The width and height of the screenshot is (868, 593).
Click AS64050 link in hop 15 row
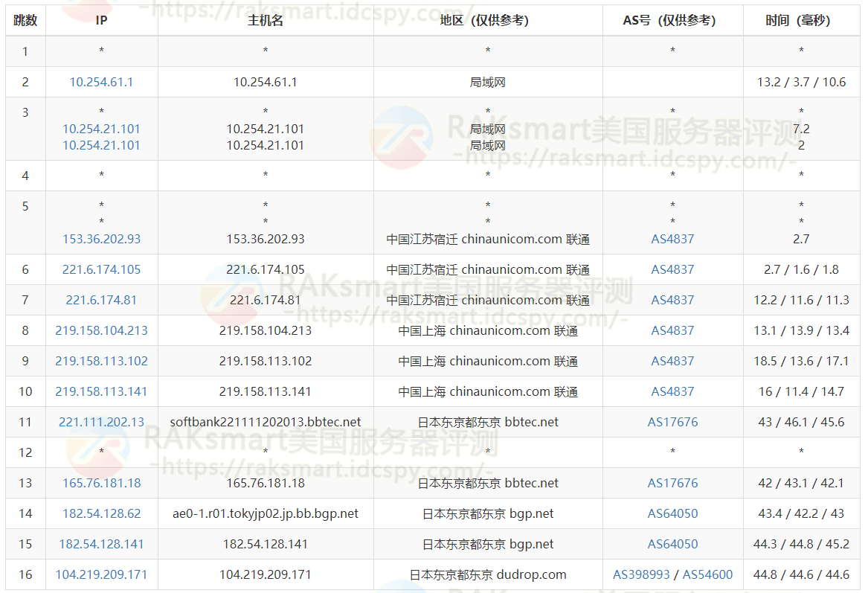coord(672,543)
